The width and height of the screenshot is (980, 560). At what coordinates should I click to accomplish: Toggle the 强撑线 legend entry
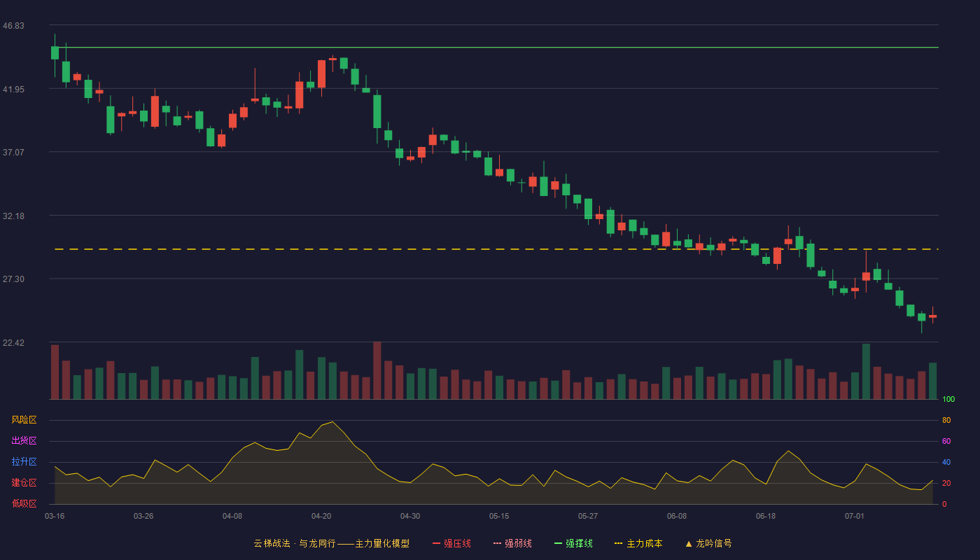(573, 543)
